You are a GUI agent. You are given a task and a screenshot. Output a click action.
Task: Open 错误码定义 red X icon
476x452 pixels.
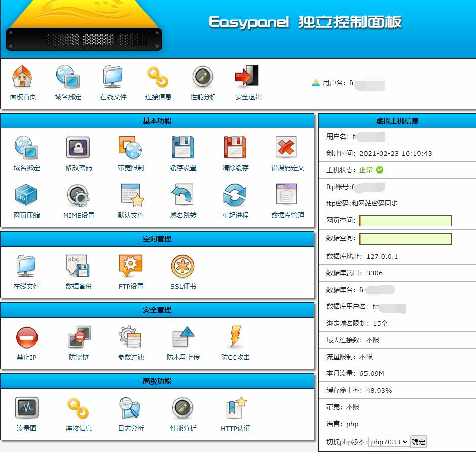(286, 147)
